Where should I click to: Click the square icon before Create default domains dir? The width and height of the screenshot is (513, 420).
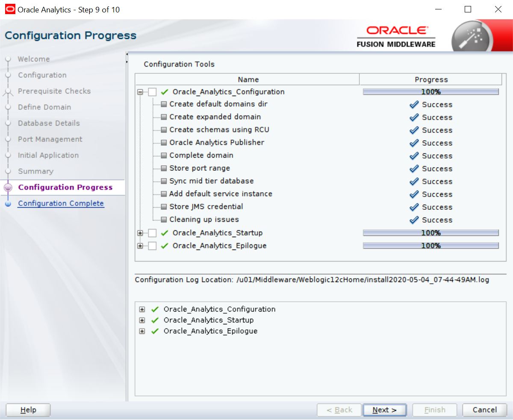pyautogui.click(x=164, y=104)
